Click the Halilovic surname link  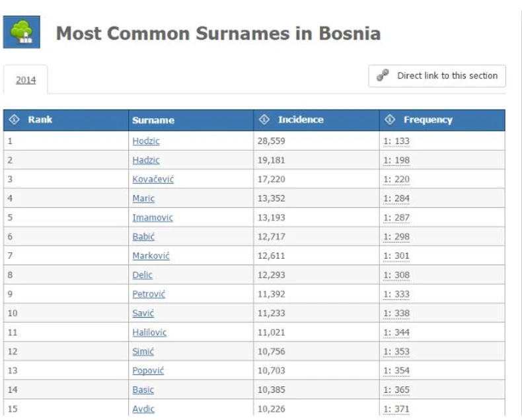point(149,332)
